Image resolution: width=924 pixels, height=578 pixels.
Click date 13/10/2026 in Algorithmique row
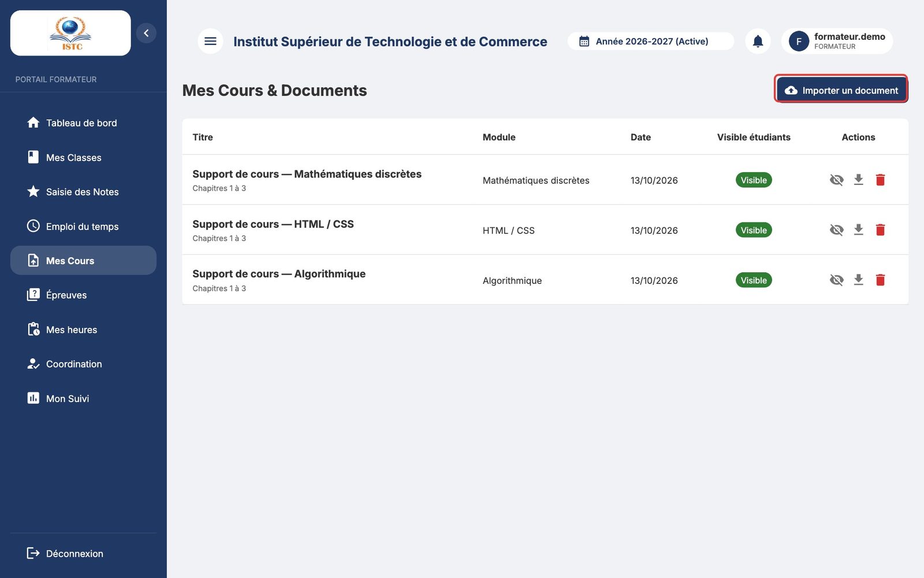click(654, 280)
